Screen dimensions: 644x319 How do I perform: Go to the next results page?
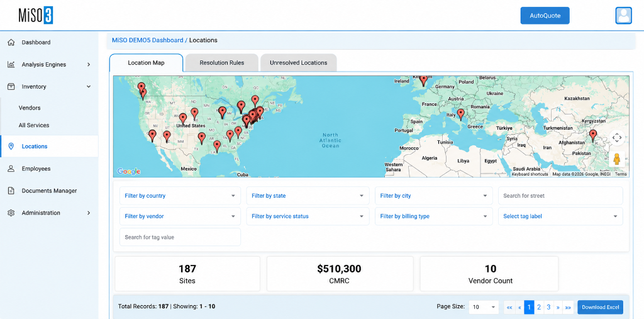[x=558, y=307]
